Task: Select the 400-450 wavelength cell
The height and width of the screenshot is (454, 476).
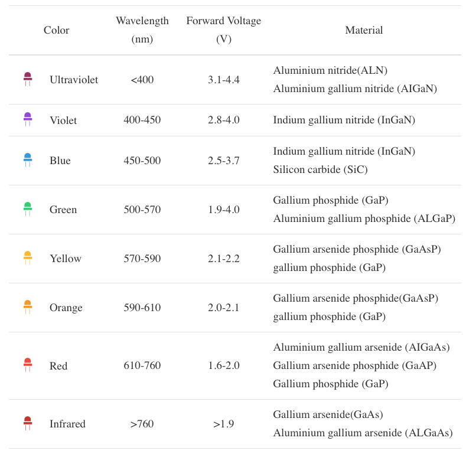Action: tap(142, 120)
